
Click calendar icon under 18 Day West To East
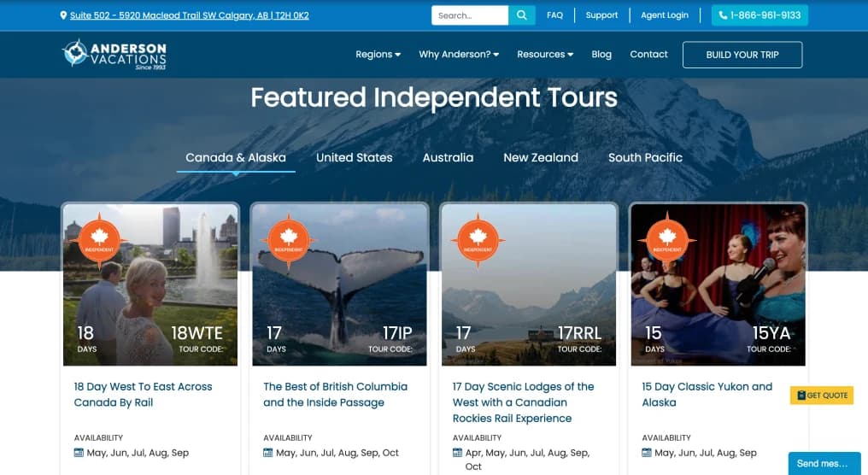coord(79,452)
